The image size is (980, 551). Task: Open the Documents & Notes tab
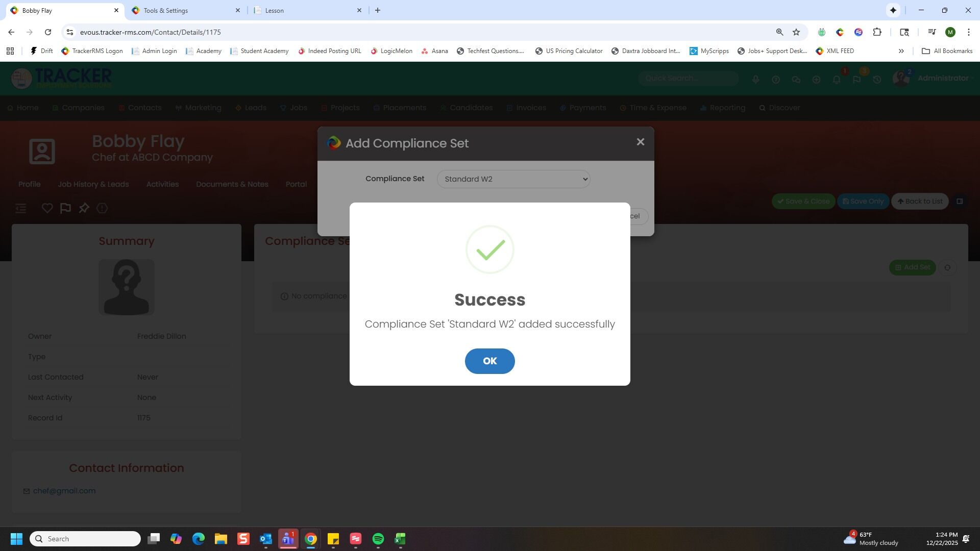pyautogui.click(x=232, y=184)
